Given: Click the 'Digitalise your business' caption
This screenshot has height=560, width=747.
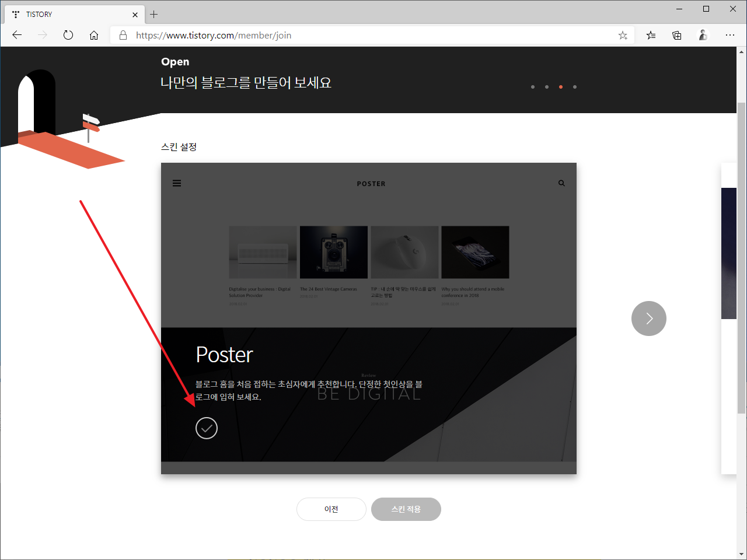Looking at the screenshot, I should pyautogui.click(x=260, y=292).
